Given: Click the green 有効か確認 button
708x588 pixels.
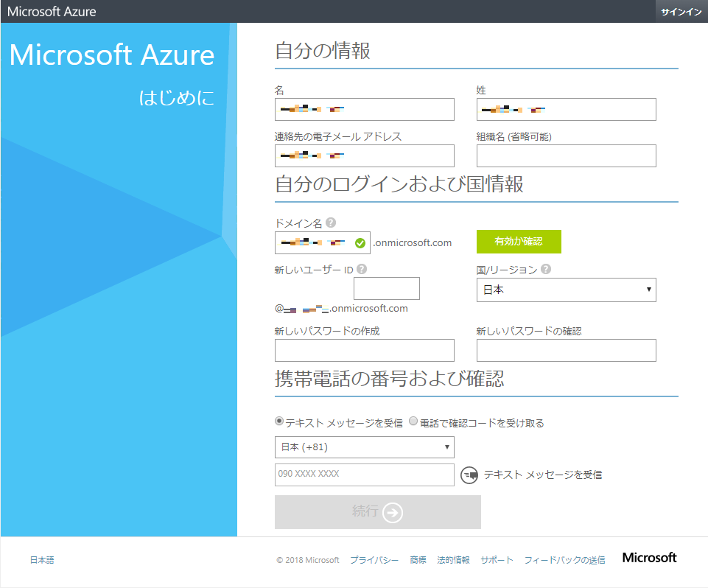Looking at the screenshot, I should pos(519,242).
